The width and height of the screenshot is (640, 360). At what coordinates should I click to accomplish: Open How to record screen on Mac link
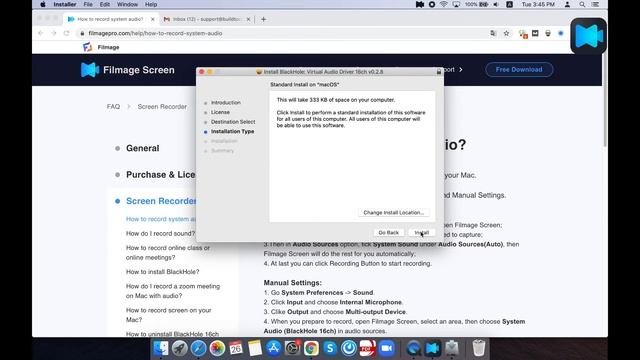[x=169, y=315]
